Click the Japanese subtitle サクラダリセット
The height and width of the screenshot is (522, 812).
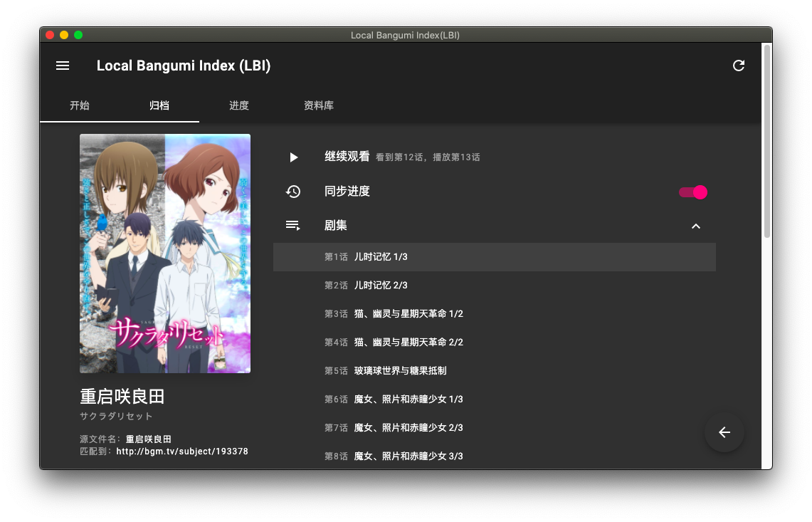(116, 417)
